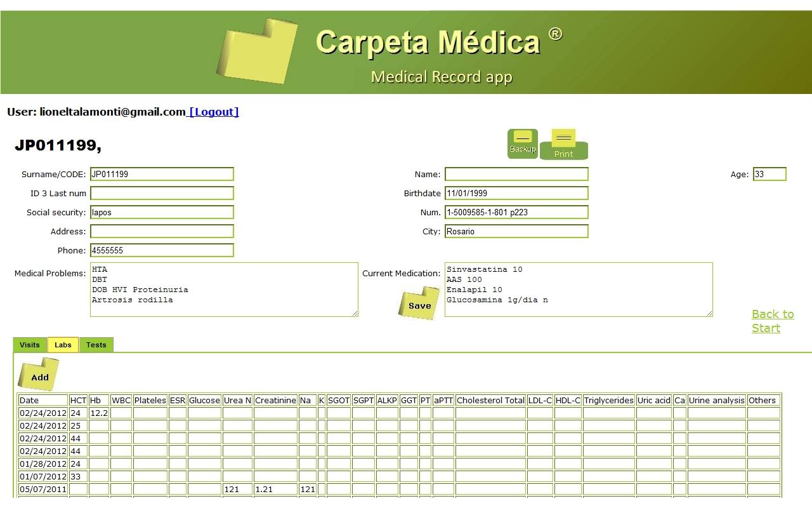Click the Print icon

pyautogui.click(x=563, y=145)
